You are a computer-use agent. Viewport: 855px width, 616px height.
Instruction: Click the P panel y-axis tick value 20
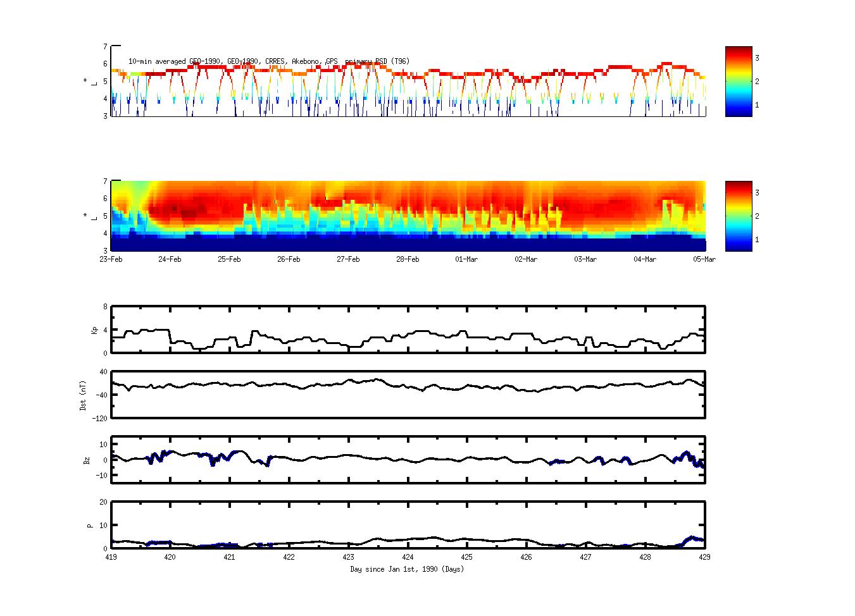[x=103, y=502]
